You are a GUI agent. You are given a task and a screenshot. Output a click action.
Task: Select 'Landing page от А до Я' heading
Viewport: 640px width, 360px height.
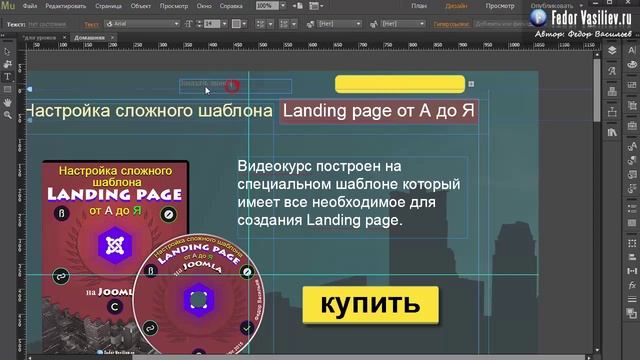point(378,111)
